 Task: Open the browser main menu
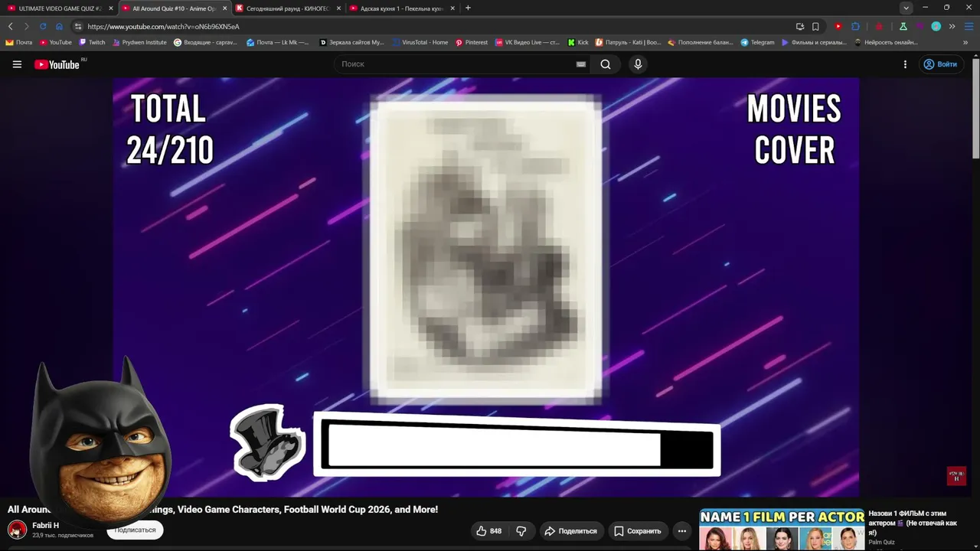[969, 26]
